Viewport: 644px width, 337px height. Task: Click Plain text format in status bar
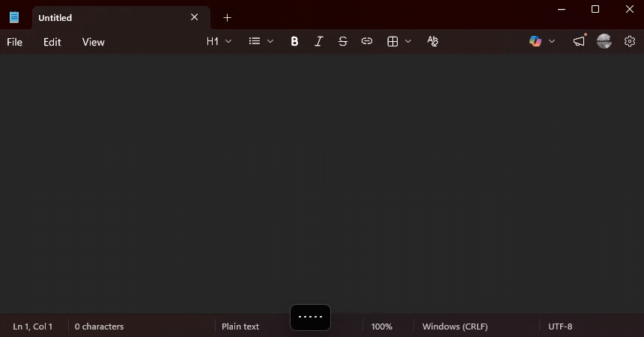[x=240, y=327]
